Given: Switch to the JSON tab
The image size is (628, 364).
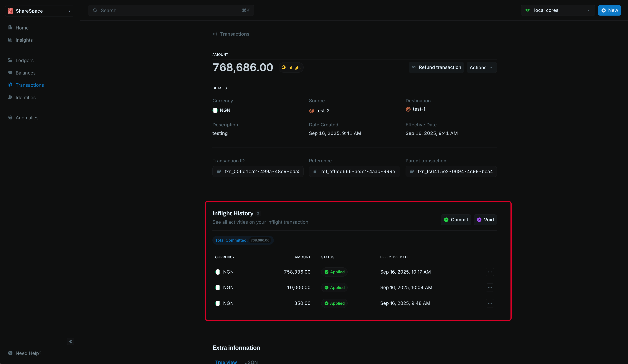Looking at the screenshot, I should (251, 362).
